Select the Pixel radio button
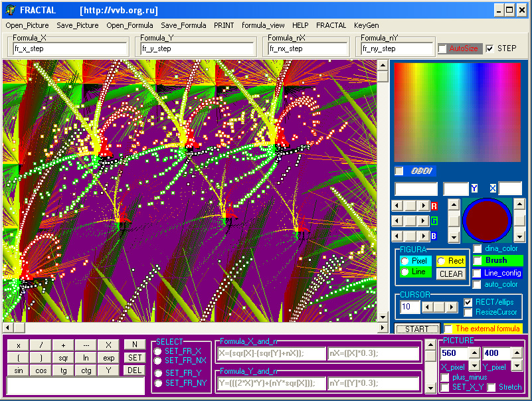This screenshot has height=401, width=532. click(x=404, y=261)
